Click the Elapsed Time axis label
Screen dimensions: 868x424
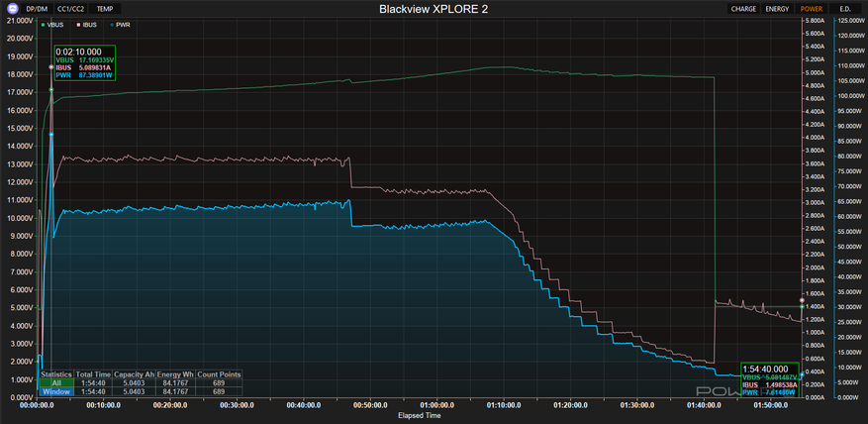pyautogui.click(x=420, y=416)
